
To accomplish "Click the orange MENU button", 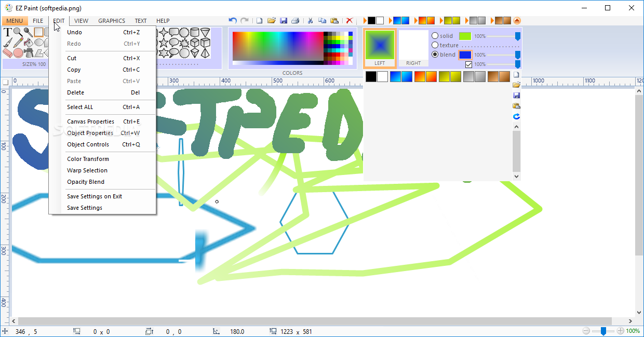I will click(15, 21).
